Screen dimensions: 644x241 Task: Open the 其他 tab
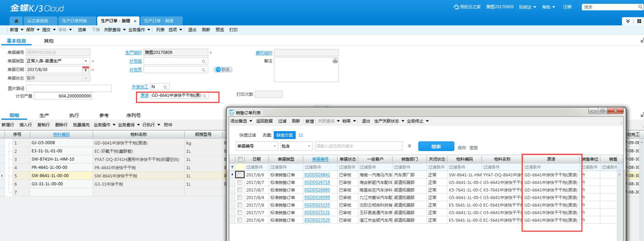tap(48, 41)
